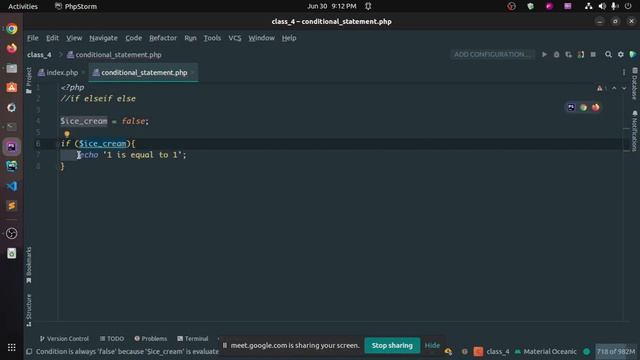640x360 pixels.
Task: Click the Debug bug icon in toolbar
Action: click(x=556, y=54)
